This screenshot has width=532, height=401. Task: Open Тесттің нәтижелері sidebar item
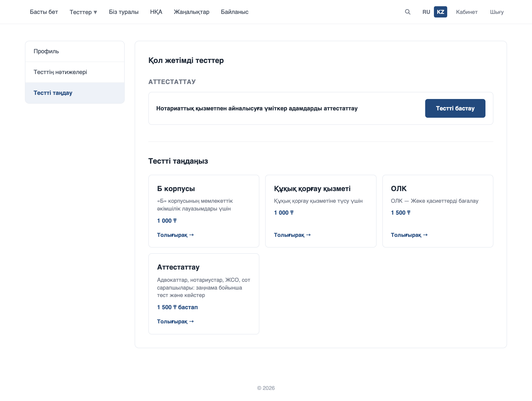point(75,72)
